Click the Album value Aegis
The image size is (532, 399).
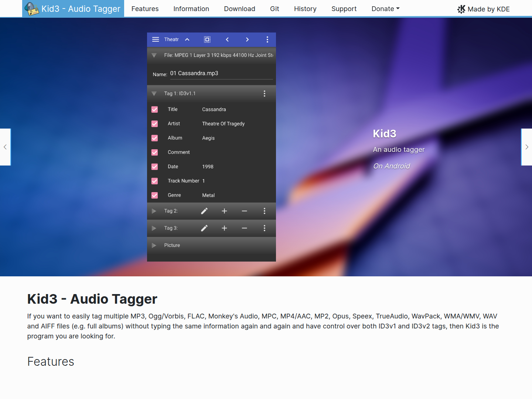point(208,138)
